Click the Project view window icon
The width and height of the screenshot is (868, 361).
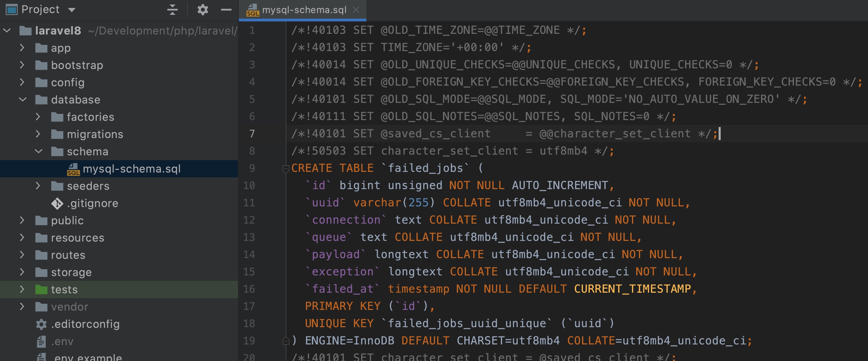[x=11, y=10]
